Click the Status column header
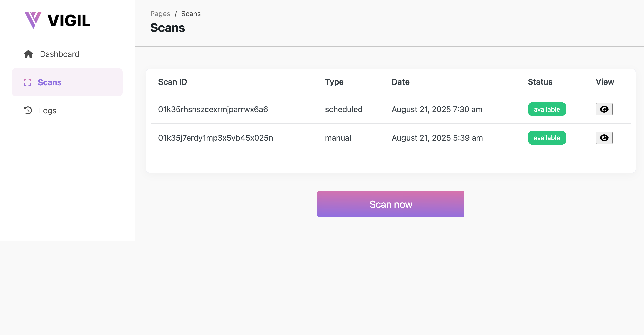The width and height of the screenshot is (644, 335). pyautogui.click(x=540, y=82)
